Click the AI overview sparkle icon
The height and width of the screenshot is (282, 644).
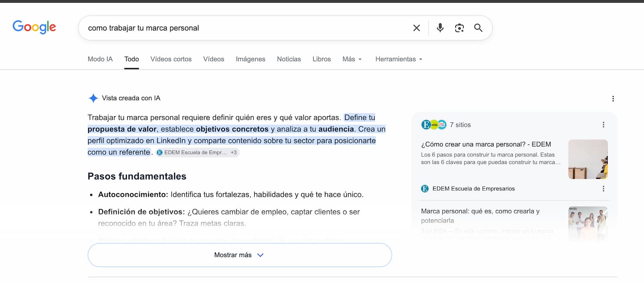(93, 98)
